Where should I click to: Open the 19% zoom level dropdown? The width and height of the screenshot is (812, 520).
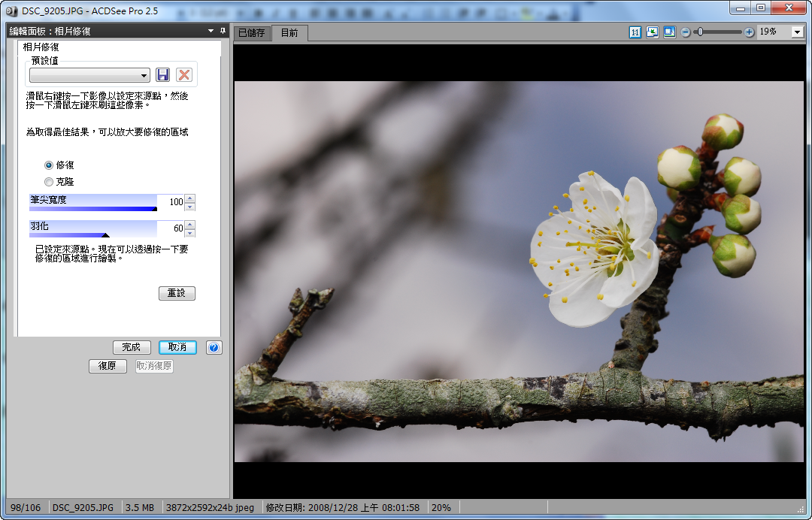tap(797, 32)
